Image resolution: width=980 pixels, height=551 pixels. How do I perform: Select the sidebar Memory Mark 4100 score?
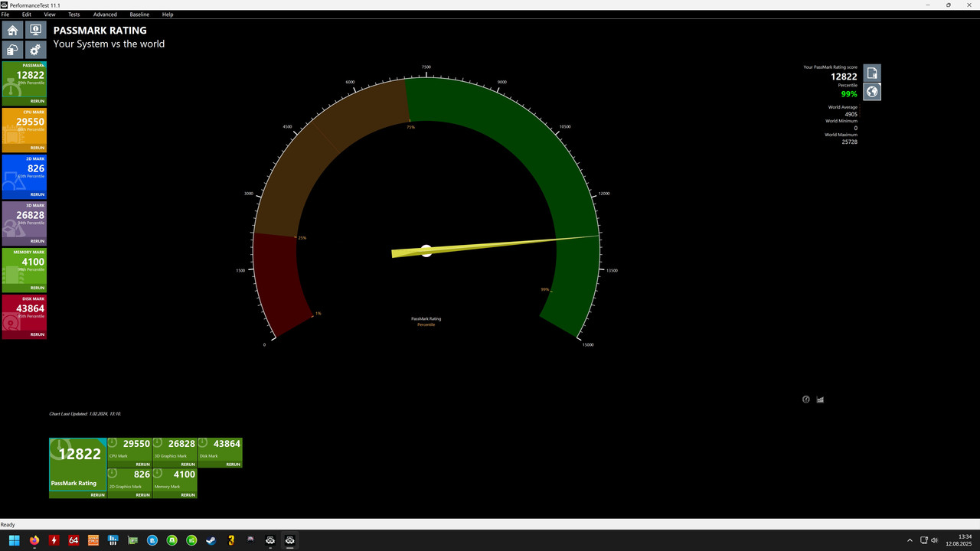(33, 262)
